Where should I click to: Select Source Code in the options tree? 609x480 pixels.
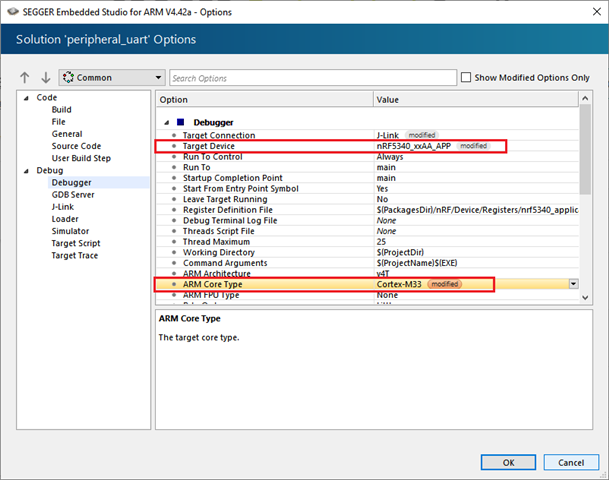coord(76,146)
